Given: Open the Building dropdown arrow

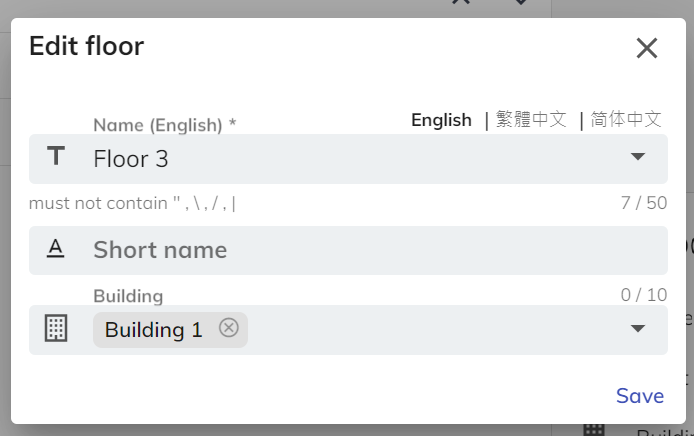Looking at the screenshot, I should click(x=638, y=329).
